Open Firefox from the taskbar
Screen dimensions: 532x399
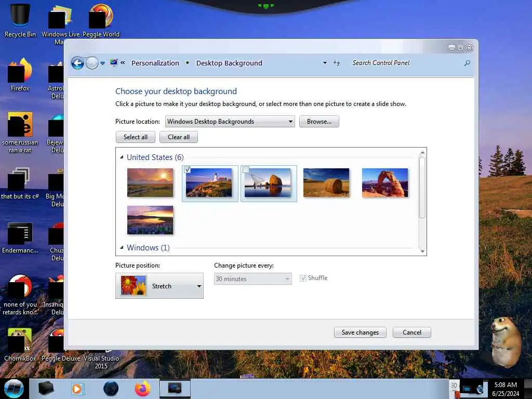click(x=142, y=389)
